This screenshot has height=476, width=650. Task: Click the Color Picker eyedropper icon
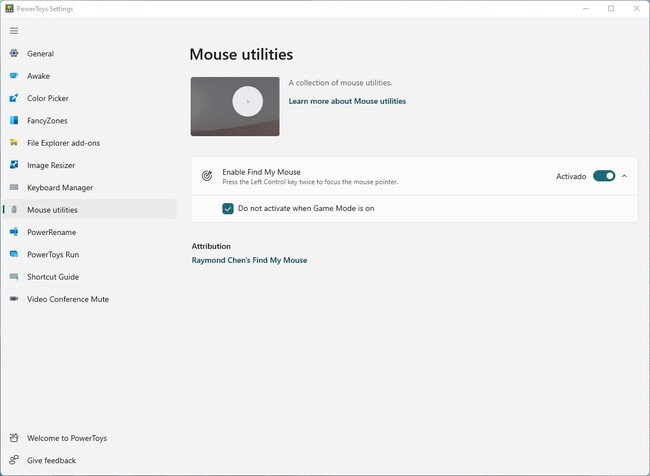(x=14, y=98)
